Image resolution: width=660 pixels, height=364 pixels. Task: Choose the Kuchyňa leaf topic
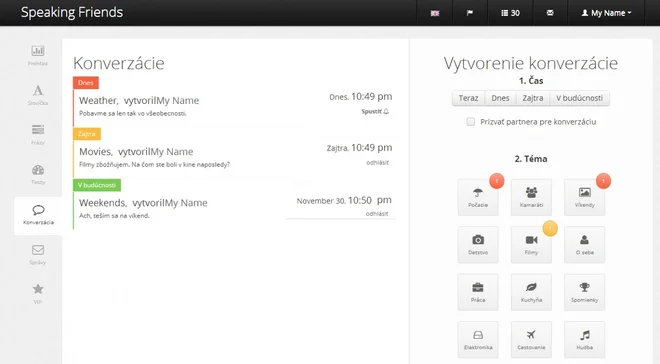[531, 292]
